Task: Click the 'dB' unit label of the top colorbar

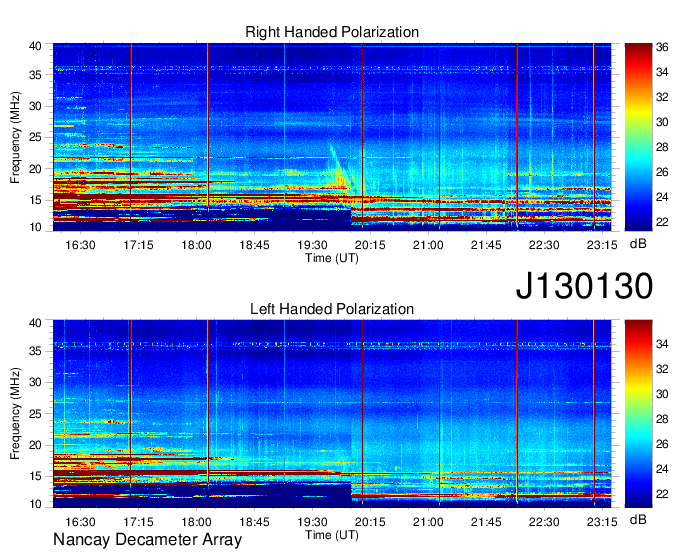Action: click(638, 244)
